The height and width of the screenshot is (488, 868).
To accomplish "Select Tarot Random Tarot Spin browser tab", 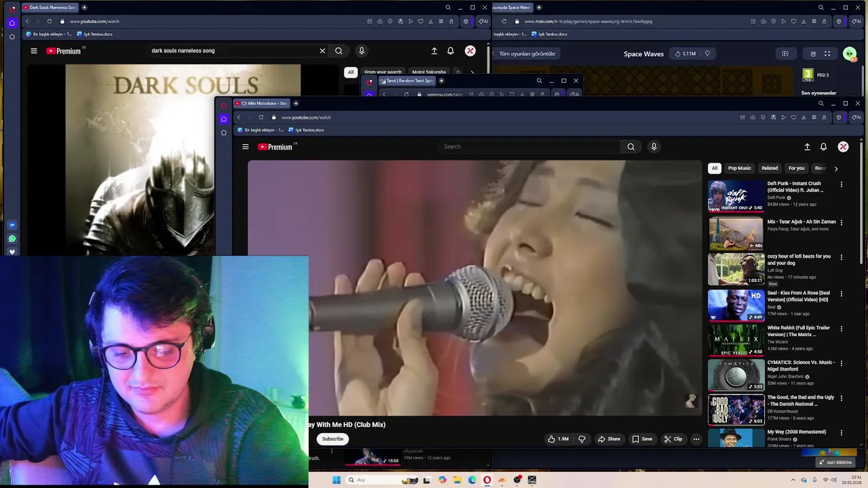I will pyautogui.click(x=407, y=81).
